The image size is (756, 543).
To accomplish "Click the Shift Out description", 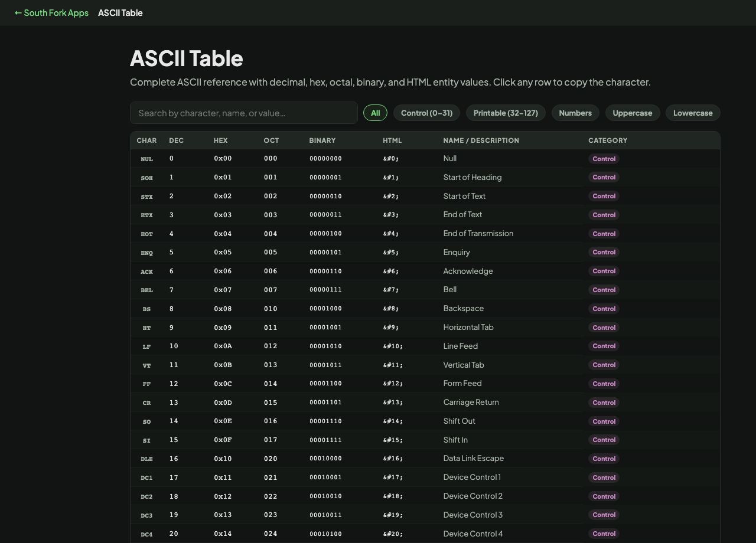I will click(460, 421).
